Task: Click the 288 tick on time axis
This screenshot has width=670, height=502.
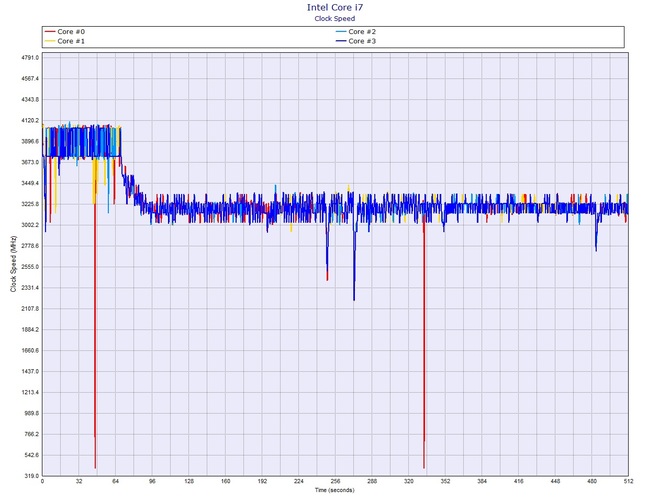Action: pos(372,481)
